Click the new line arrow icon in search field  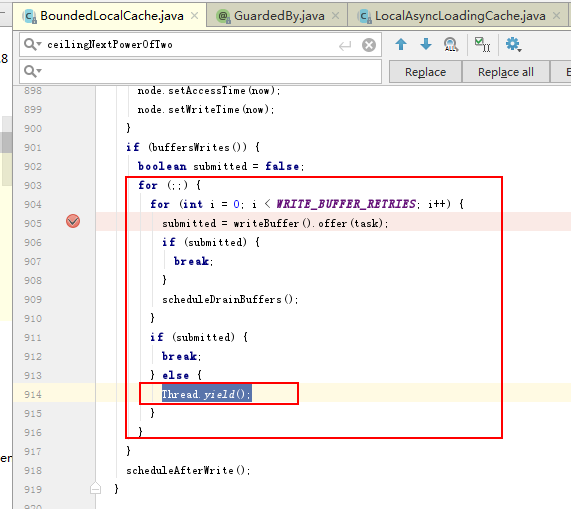click(345, 46)
